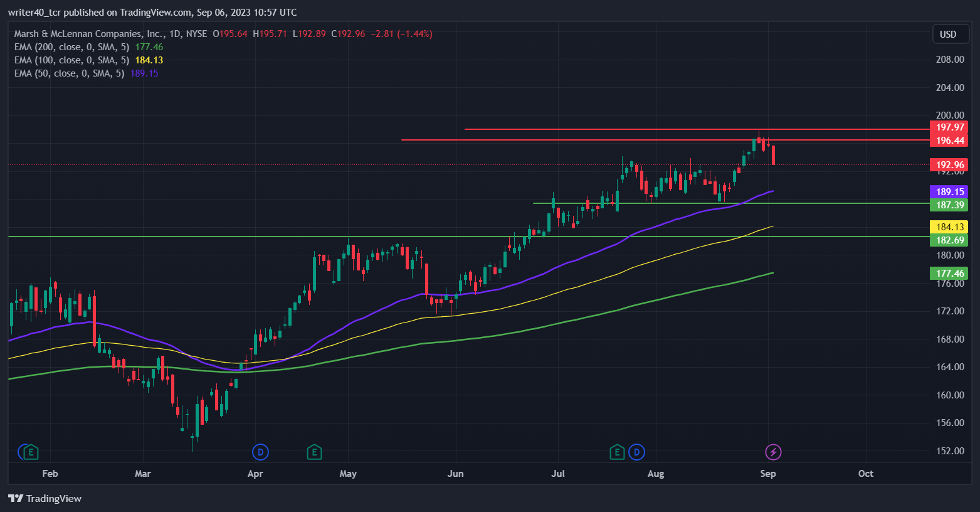Click the Mar label on time axis

[x=143, y=474]
